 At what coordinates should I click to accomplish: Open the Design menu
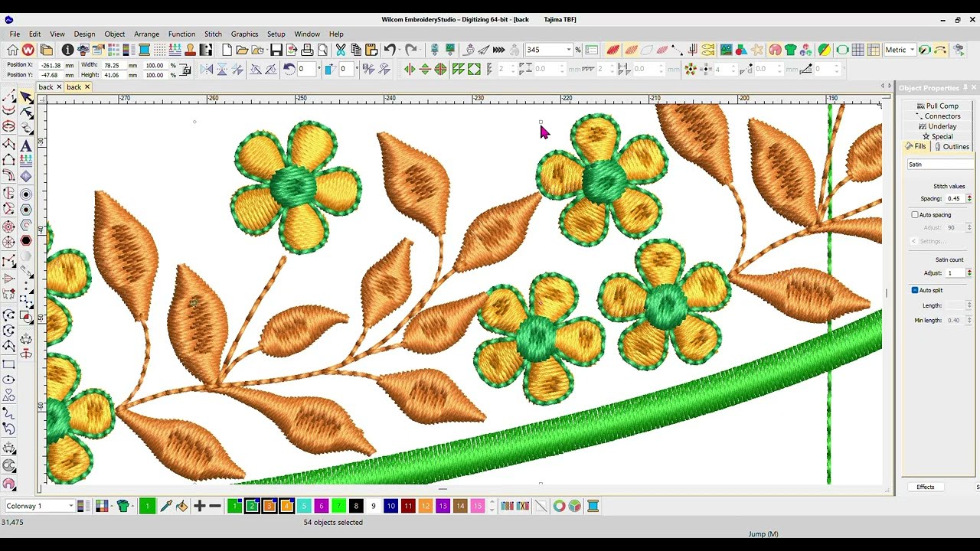84,34
